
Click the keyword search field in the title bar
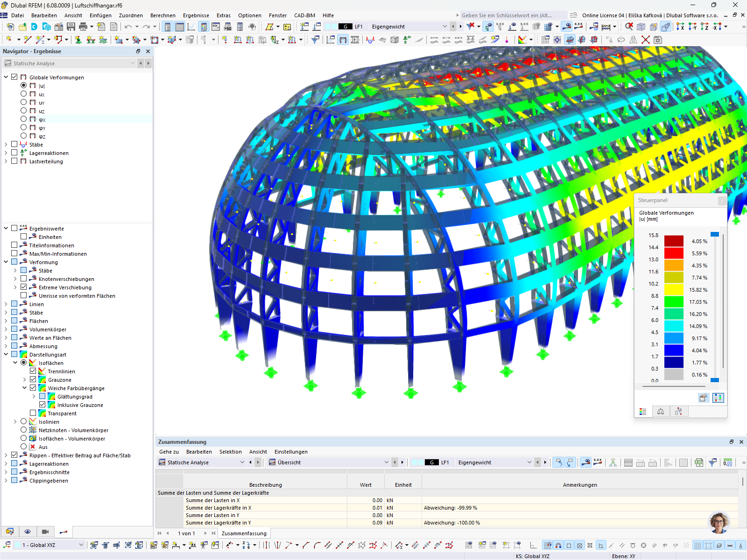pyautogui.click(x=514, y=14)
